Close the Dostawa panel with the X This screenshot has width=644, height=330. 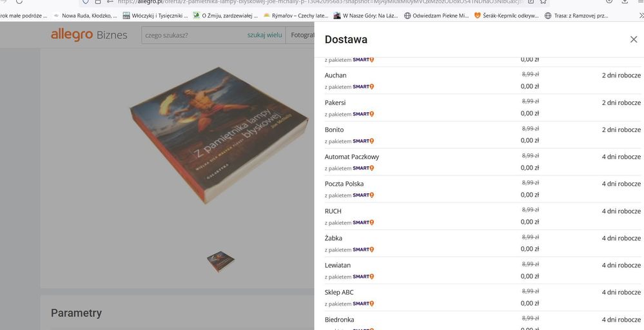pyautogui.click(x=633, y=39)
